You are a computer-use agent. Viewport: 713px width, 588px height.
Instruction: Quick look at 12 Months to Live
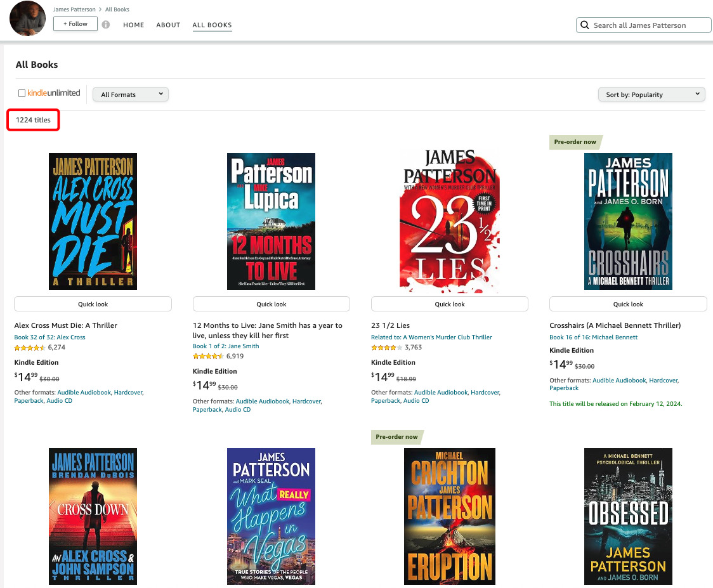coord(271,304)
